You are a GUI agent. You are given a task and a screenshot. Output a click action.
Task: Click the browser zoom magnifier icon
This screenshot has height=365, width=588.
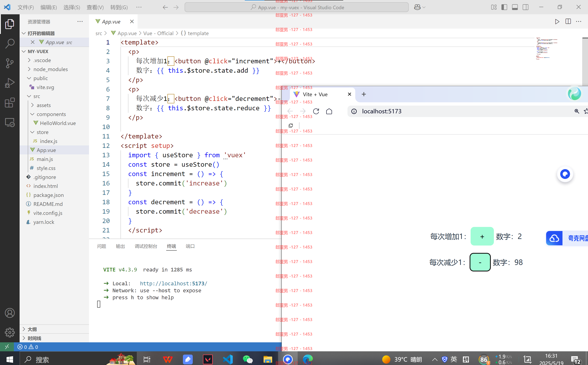coord(577,111)
